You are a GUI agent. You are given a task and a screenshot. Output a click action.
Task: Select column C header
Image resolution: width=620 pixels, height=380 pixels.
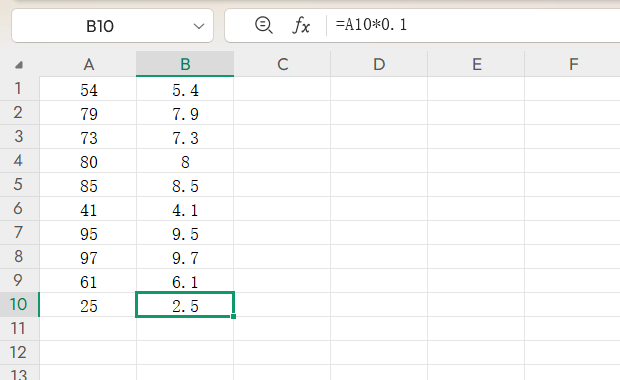pos(282,64)
